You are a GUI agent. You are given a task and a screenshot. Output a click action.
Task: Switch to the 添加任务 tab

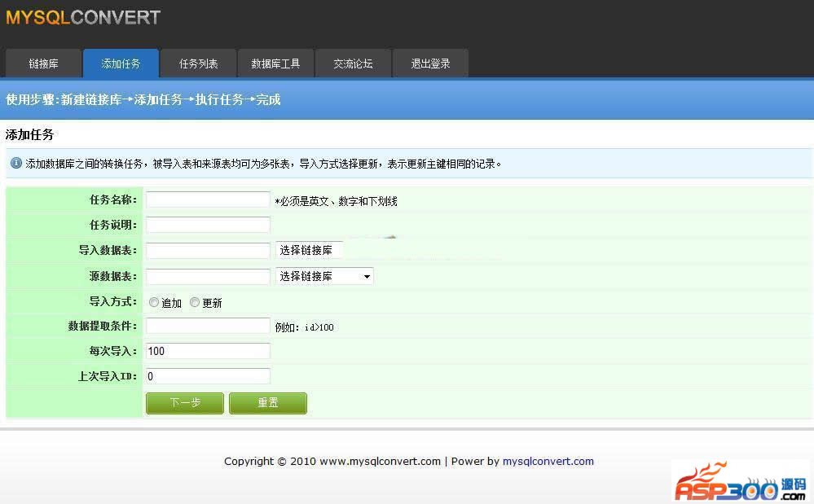point(121,64)
